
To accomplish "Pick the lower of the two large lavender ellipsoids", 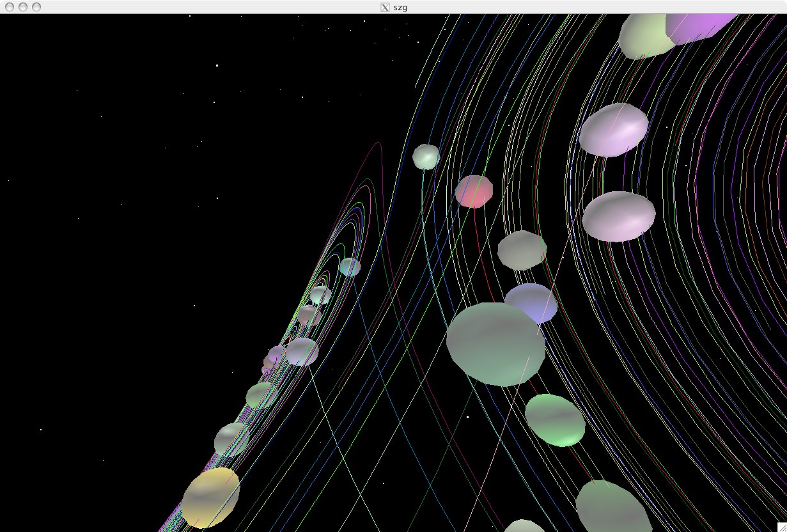I will pos(618,216).
